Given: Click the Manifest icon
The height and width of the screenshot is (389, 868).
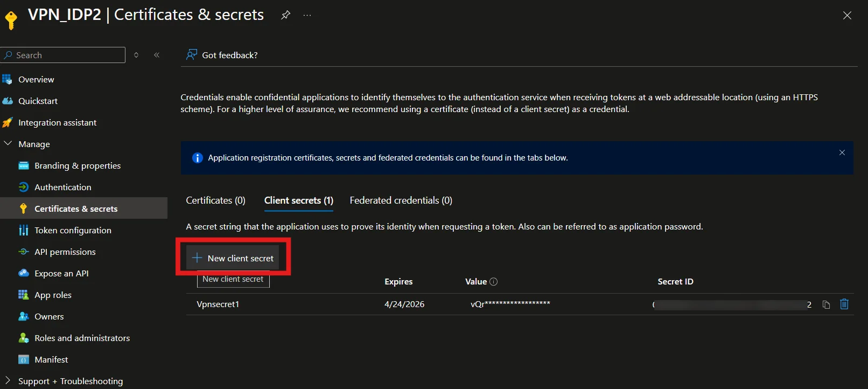Looking at the screenshot, I should (x=23, y=359).
